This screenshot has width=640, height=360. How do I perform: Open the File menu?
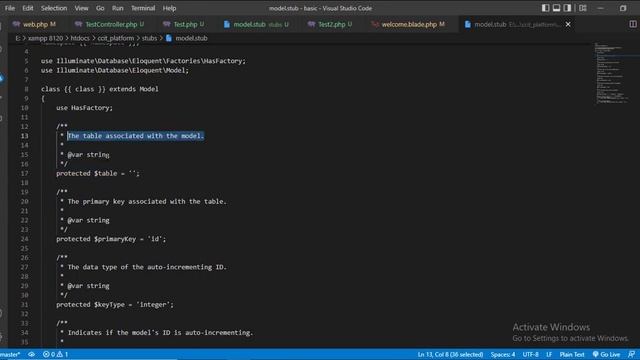10,8
